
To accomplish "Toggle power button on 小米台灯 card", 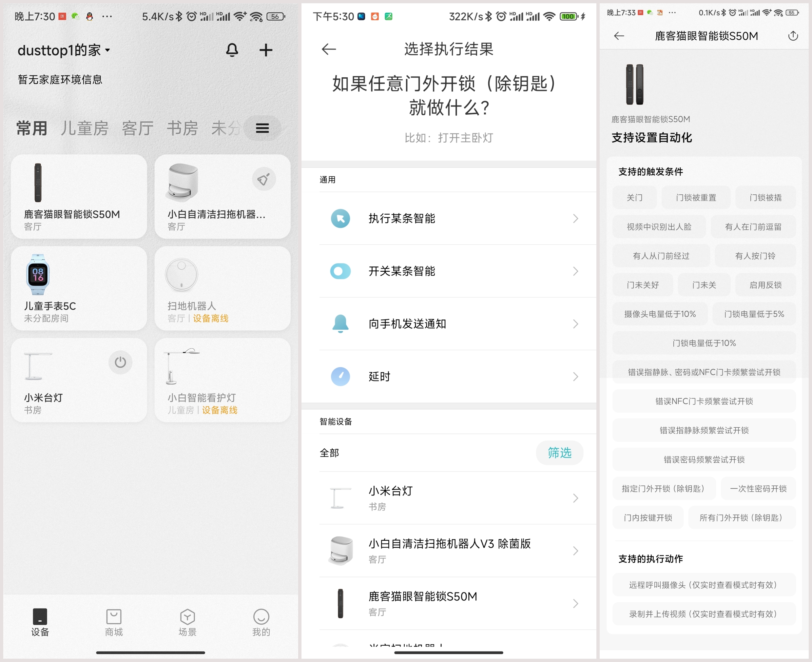I will click(121, 362).
